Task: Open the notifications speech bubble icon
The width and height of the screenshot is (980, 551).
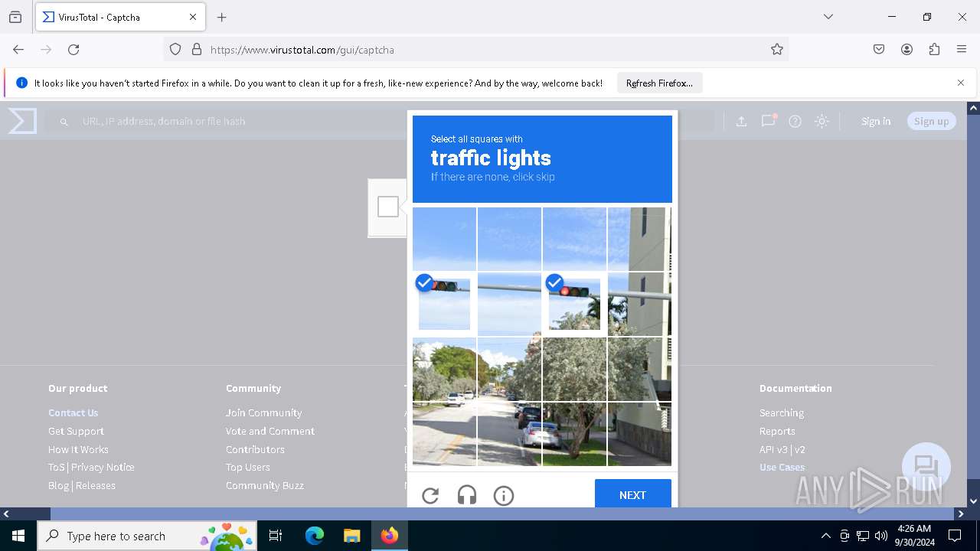Action: pyautogui.click(x=768, y=121)
